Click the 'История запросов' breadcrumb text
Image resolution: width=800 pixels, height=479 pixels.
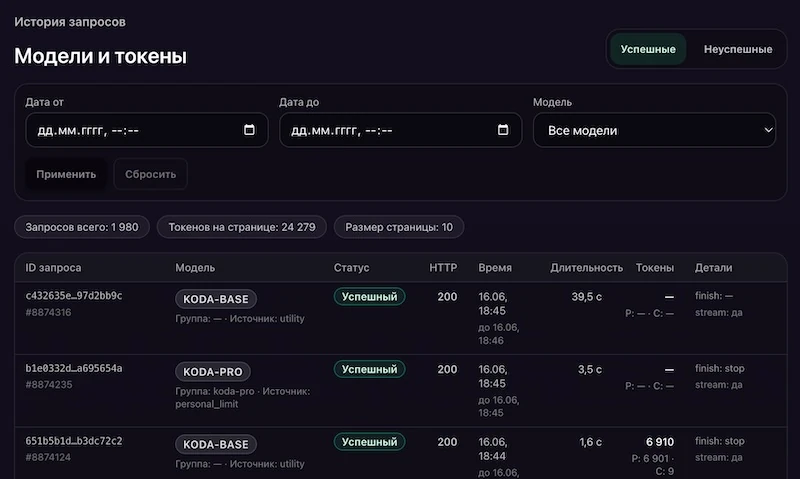click(70, 22)
